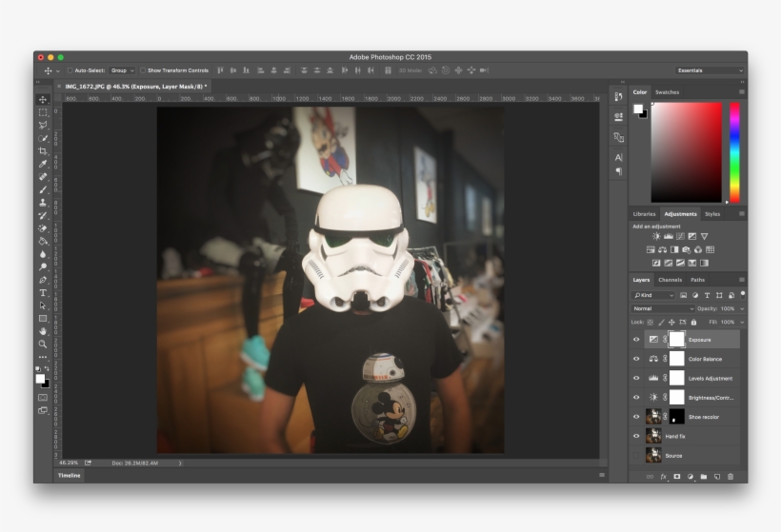Image resolution: width=781 pixels, height=532 pixels.
Task: Hide the Exposure layer
Action: 636,340
